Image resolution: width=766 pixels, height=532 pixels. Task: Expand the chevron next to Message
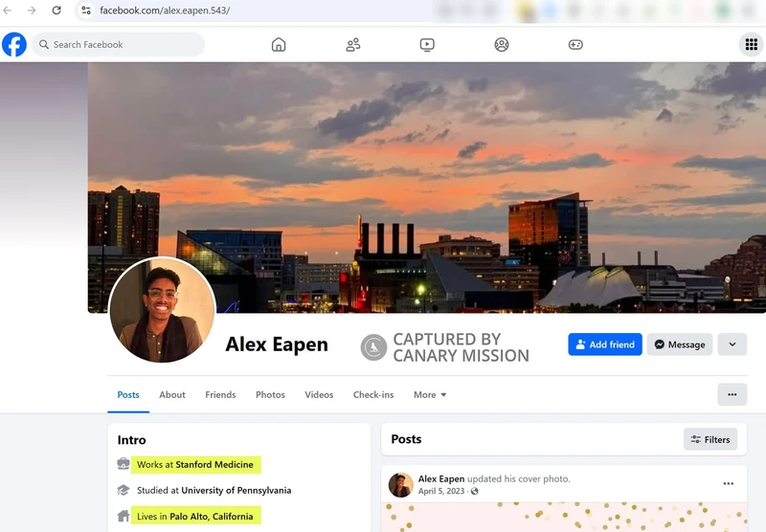732,344
